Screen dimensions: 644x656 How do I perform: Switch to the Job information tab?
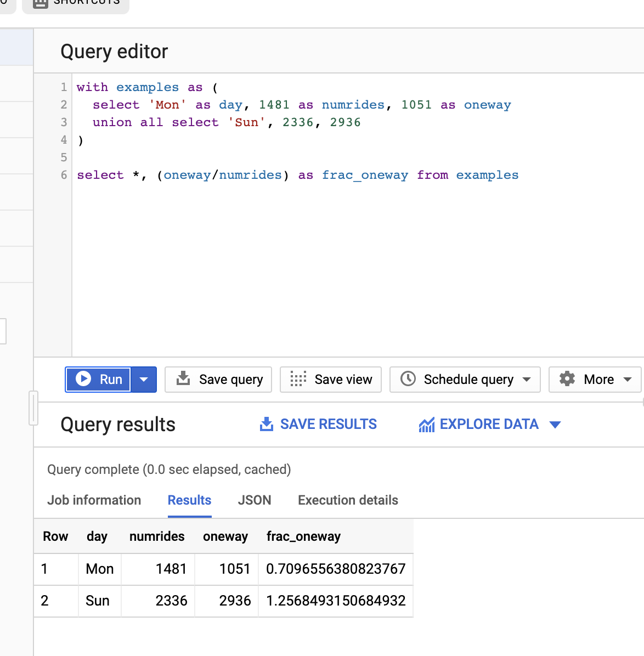pos(94,500)
